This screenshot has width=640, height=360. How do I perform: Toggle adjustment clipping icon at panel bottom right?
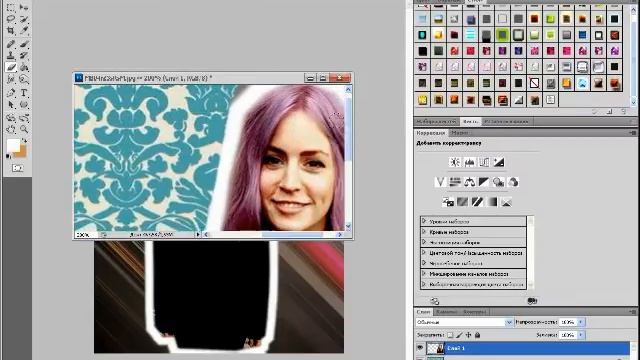[x=532, y=301]
